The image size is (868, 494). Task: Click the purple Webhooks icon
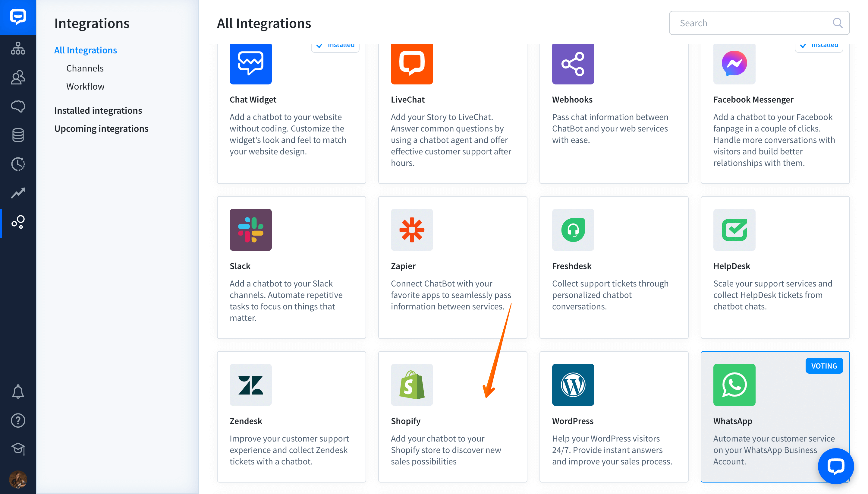click(573, 64)
